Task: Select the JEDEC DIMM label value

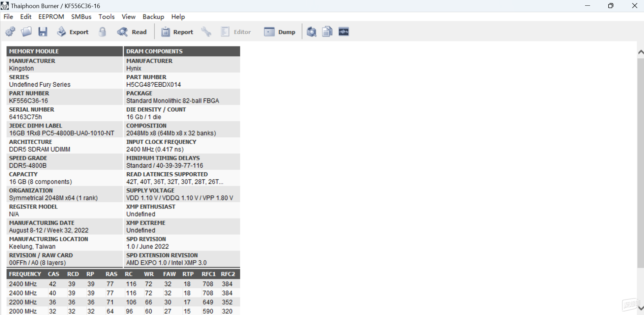Action: pos(62,133)
